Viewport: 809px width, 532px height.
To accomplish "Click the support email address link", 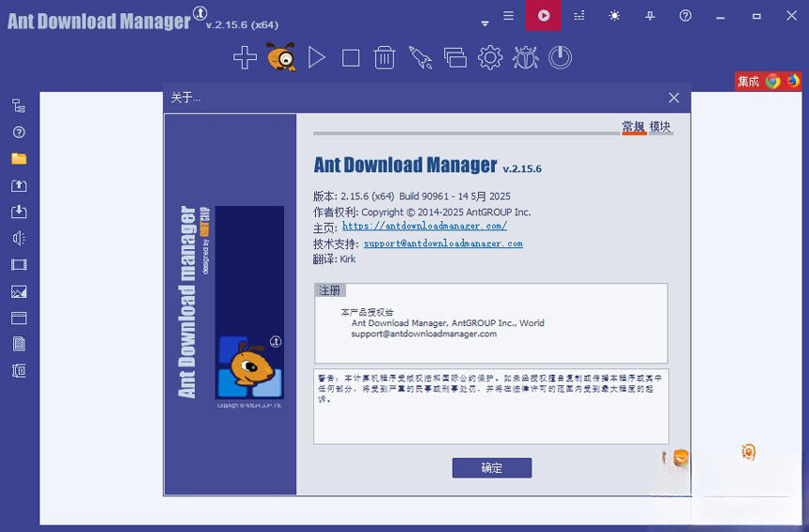I will coord(443,243).
